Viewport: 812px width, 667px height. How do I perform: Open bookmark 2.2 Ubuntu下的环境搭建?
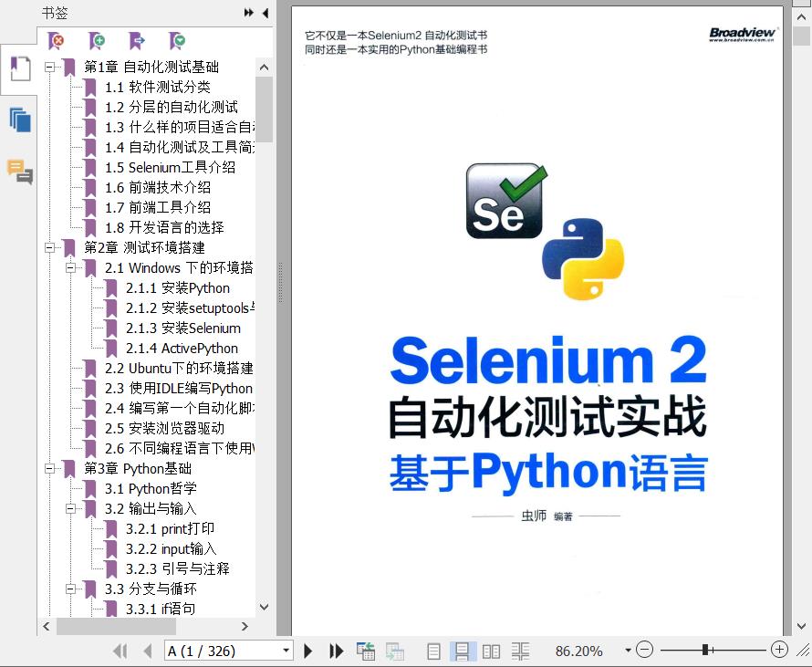[179, 369]
